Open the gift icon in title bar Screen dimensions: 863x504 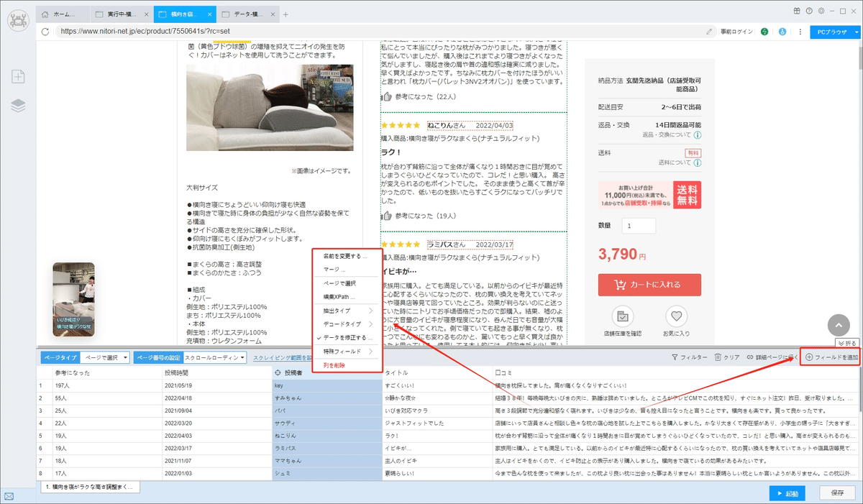coord(797,10)
